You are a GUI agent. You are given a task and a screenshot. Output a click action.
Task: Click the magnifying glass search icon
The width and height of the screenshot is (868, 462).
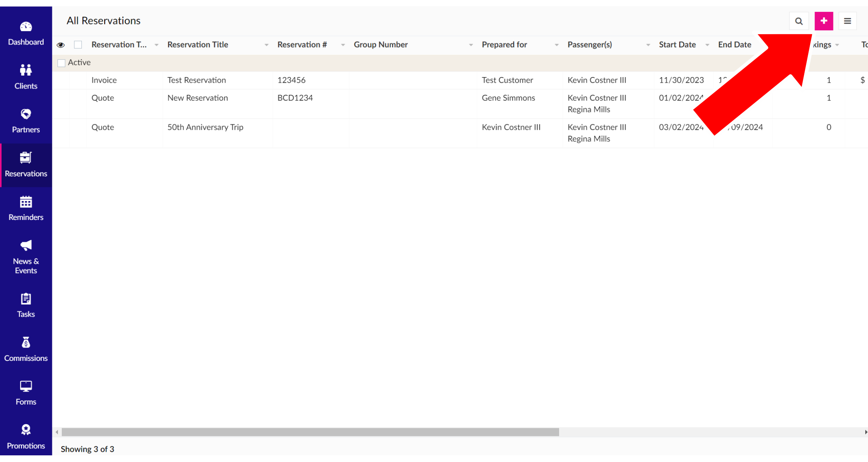point(798,21)
